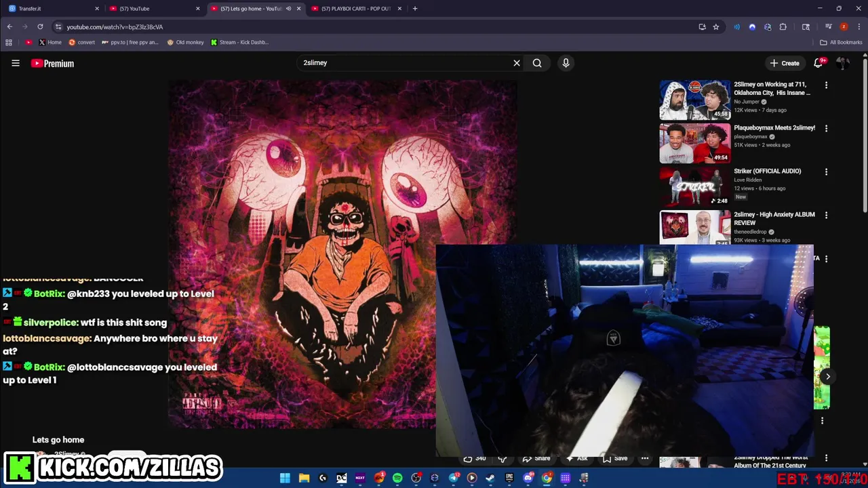Open OBS Studio from the taskbar
Screen dimensions: 868x488
tap(416, 478)
